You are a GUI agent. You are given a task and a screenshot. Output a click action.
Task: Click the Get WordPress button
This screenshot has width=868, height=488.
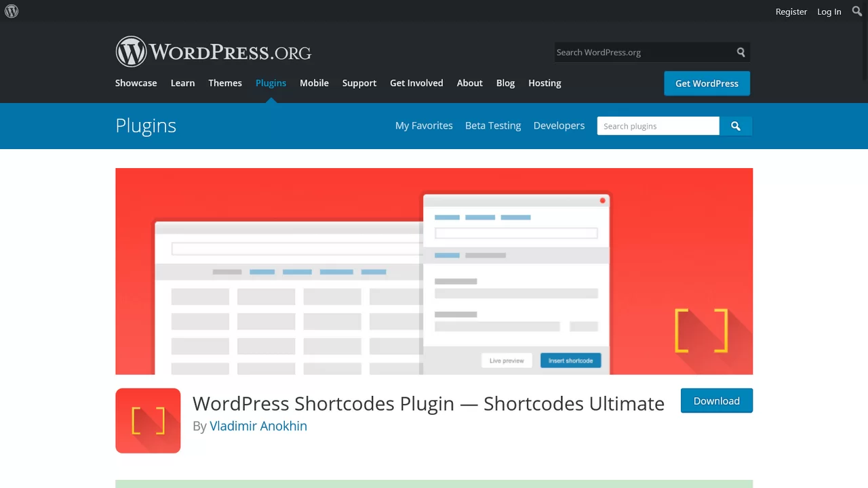tap(707, 83)
